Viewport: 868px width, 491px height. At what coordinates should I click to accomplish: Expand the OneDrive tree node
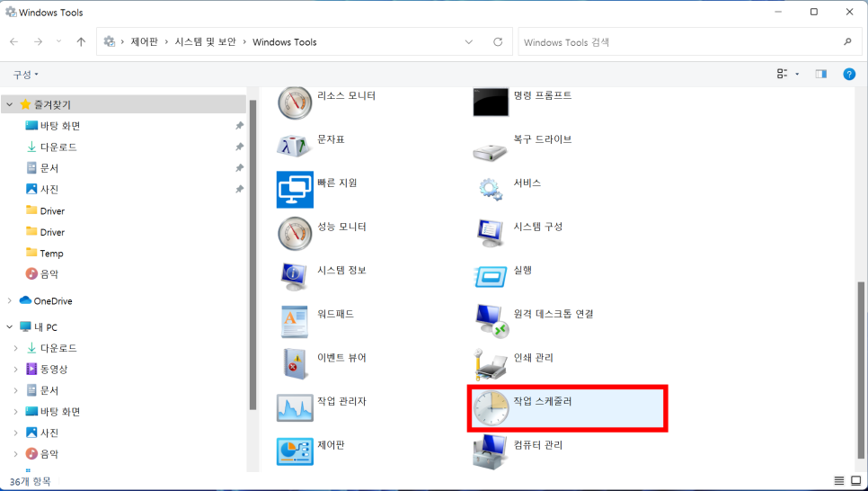coord(9,300)
